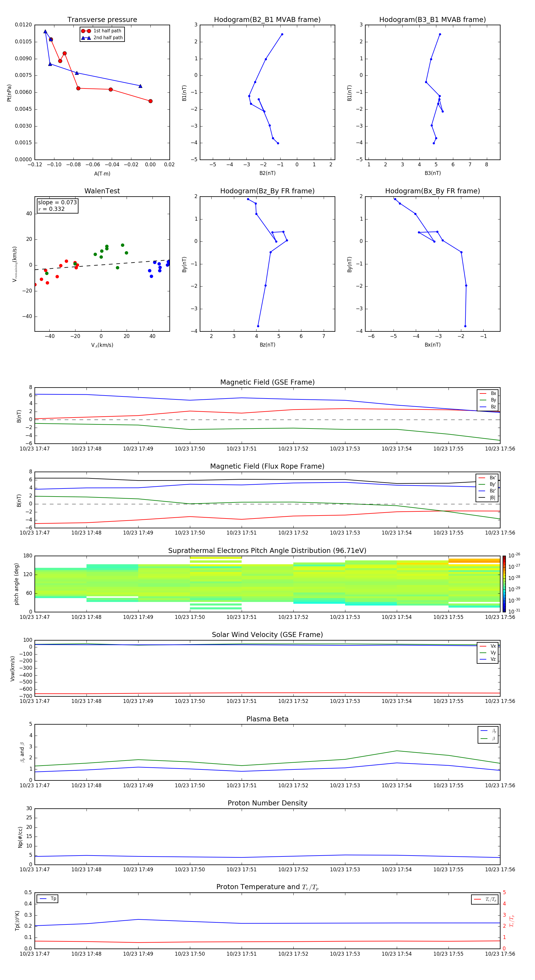Select the 'Hodogram(Bz_By FR frame)' title

(x=267, y=191)
